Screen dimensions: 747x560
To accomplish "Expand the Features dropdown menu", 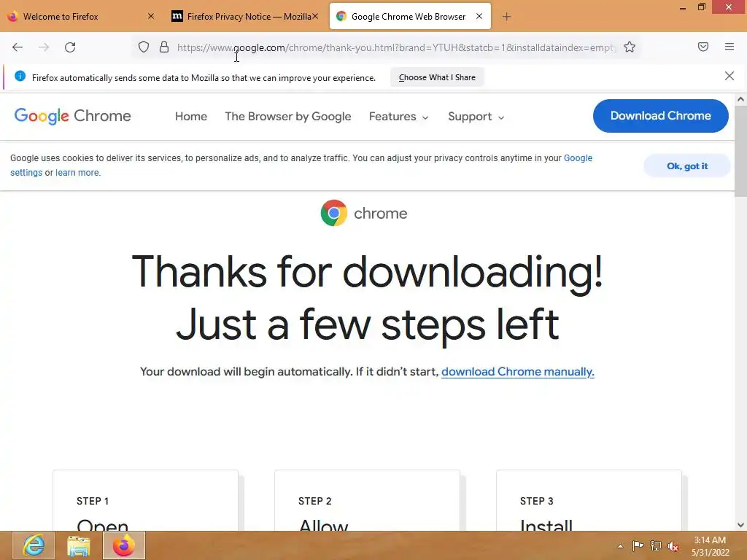I will [x=399, y=116].
